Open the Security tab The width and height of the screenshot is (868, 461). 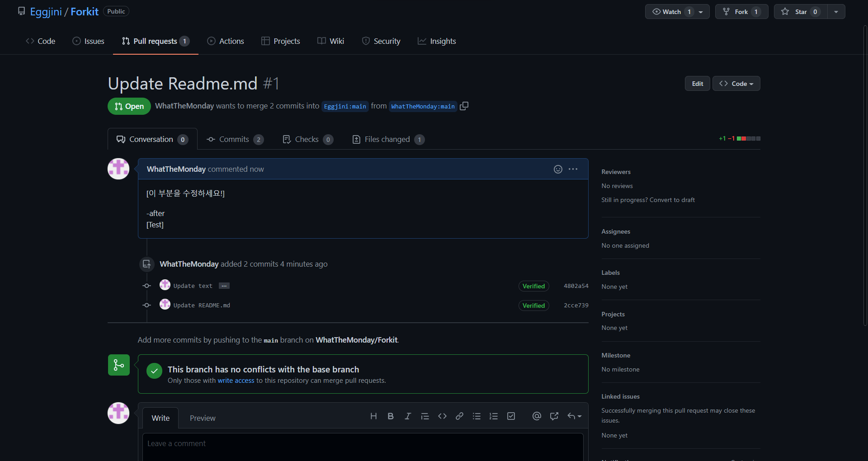point(381,41)
